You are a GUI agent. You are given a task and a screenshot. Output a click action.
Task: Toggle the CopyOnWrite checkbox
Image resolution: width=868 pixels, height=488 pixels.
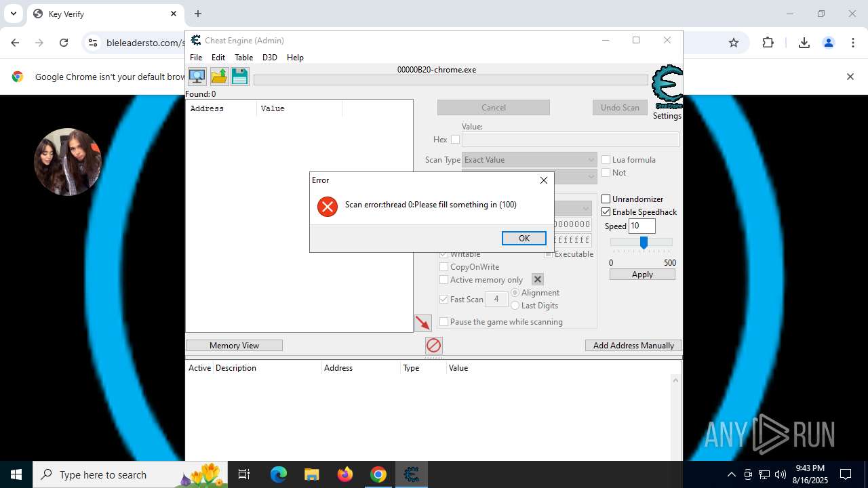[x=444, y=267]
